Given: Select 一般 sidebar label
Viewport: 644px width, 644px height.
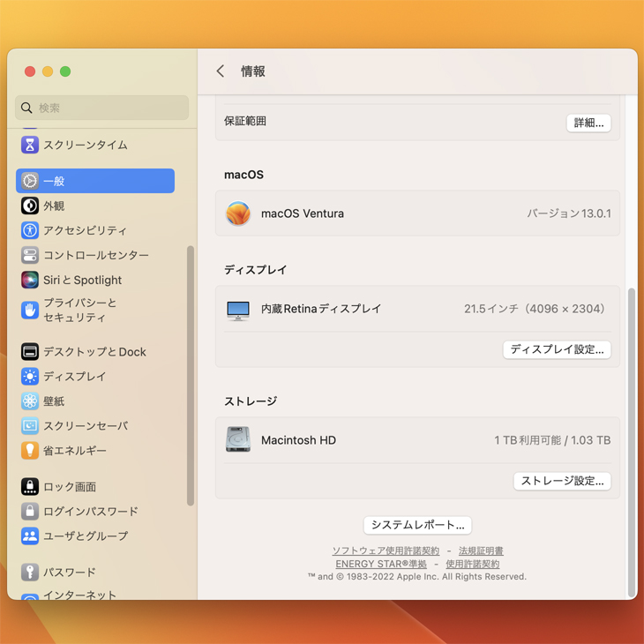Looking at the screenshot, I should tap(54, 181).
